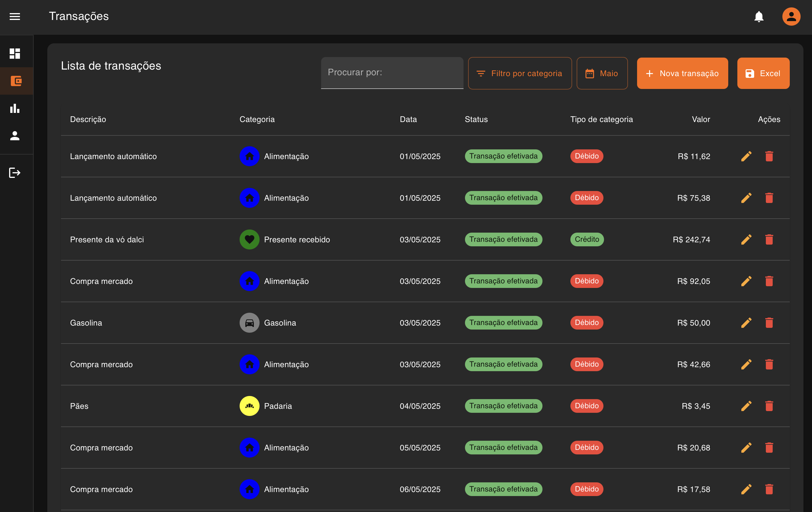
Task: Edit the Gasolina R$ 50,00 transaction
Action: pos(746,323)
